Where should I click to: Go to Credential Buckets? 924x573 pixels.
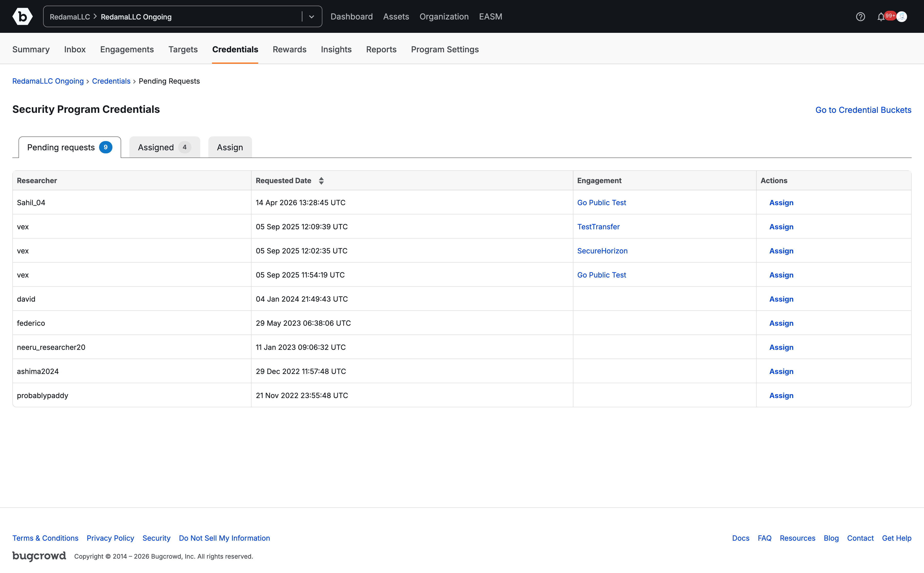coord(863,110)
